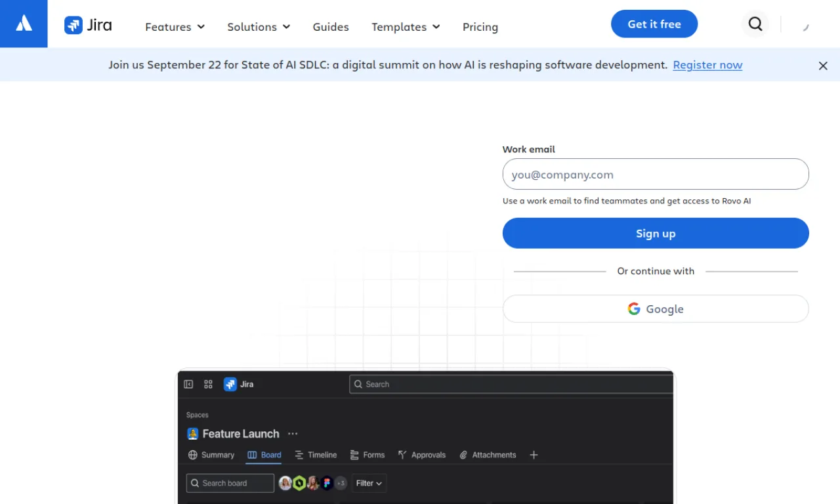Click the blue Sign up button
Screen dimensions: 840x504
pos(656,233)
